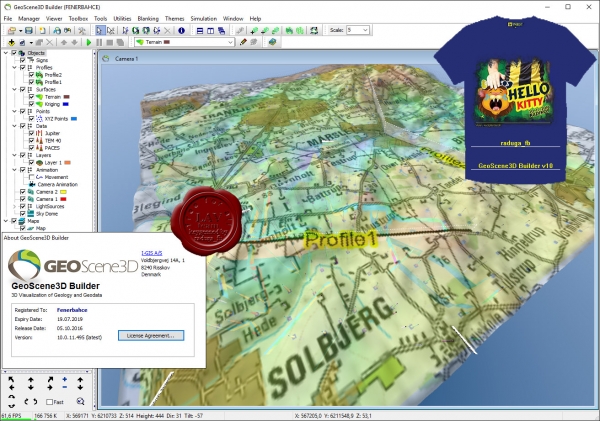Select Camera Animation tree item

57,184
